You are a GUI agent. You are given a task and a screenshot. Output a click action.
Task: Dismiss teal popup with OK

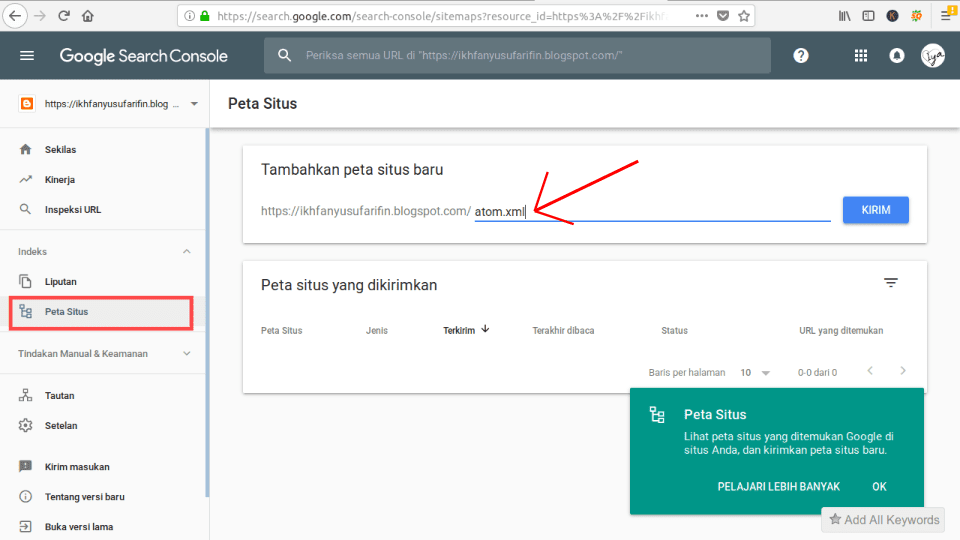[879, 486]
